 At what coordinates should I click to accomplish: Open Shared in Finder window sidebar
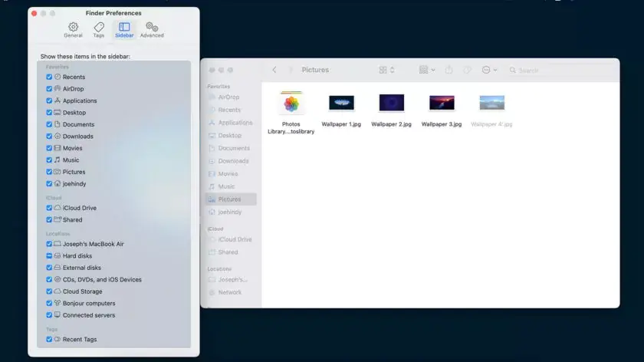[x=231, y=252]
